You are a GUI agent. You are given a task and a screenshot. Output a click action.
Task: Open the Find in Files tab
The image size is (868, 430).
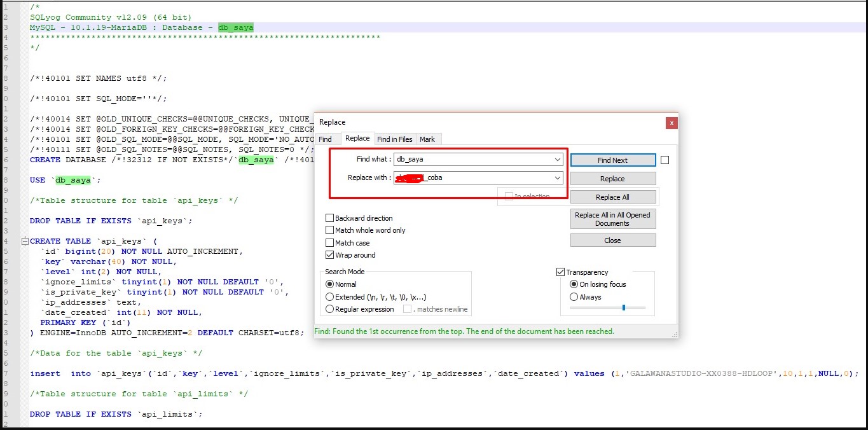pyautogui.click(x=394, y=139)
